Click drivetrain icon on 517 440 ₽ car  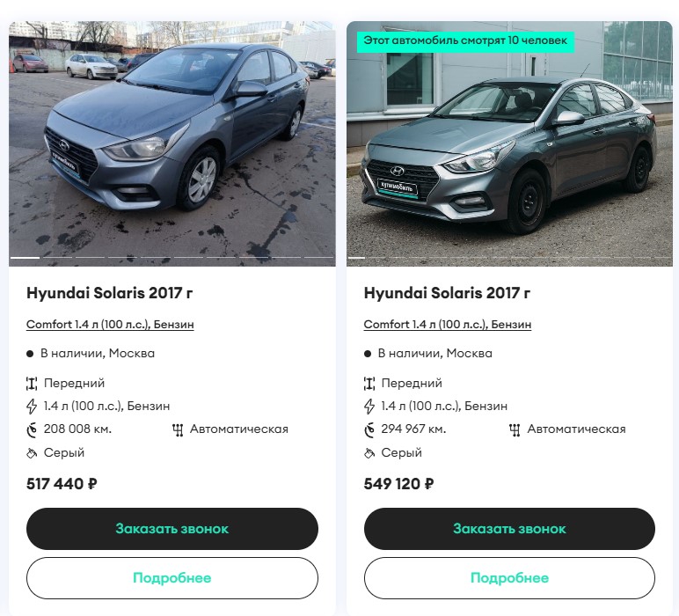tap(32, 384)
